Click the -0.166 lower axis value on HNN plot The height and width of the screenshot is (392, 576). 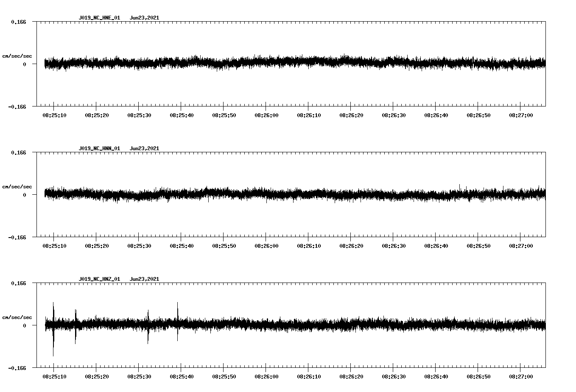coord(17,238)
